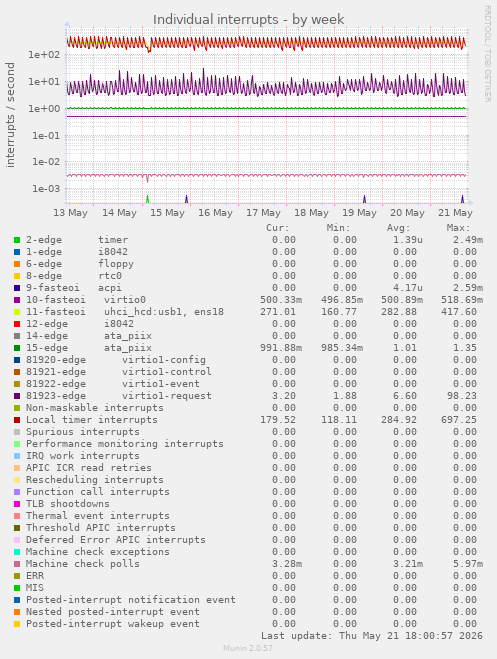Click the green 2-edge timer color swatch

pos(17,240)
